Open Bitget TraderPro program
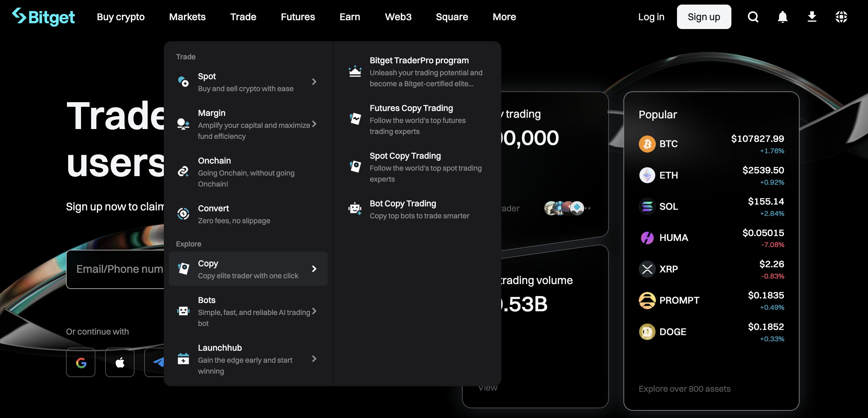Image resolution: width=868 pixels, height=418 pixels. pyautogui.click(x=417, y=72)
